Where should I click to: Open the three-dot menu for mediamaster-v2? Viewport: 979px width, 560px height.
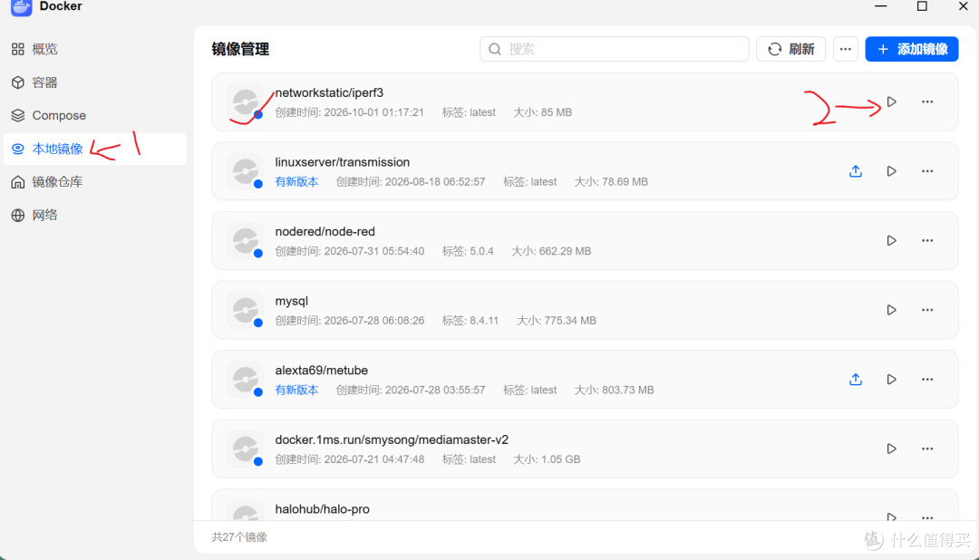click(927, 449)
